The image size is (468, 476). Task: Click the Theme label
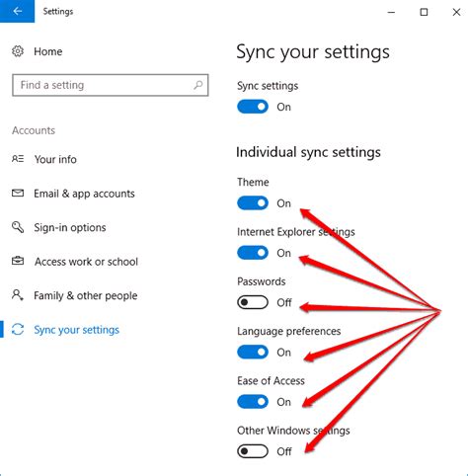click(253, 182)
